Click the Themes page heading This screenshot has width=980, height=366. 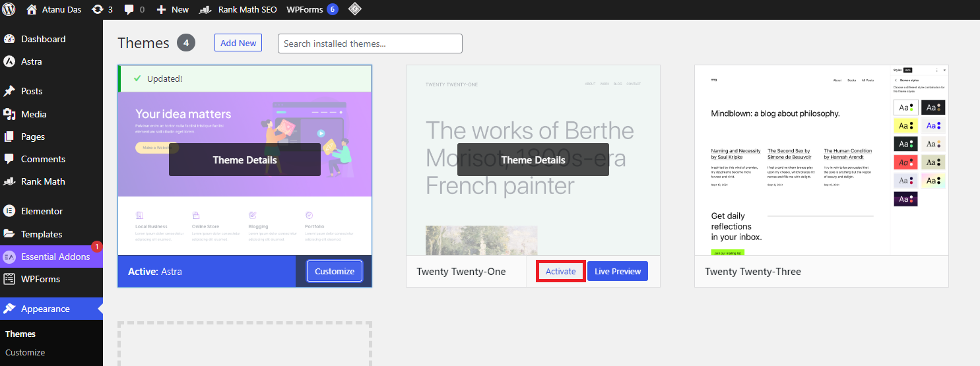point(143,43)
